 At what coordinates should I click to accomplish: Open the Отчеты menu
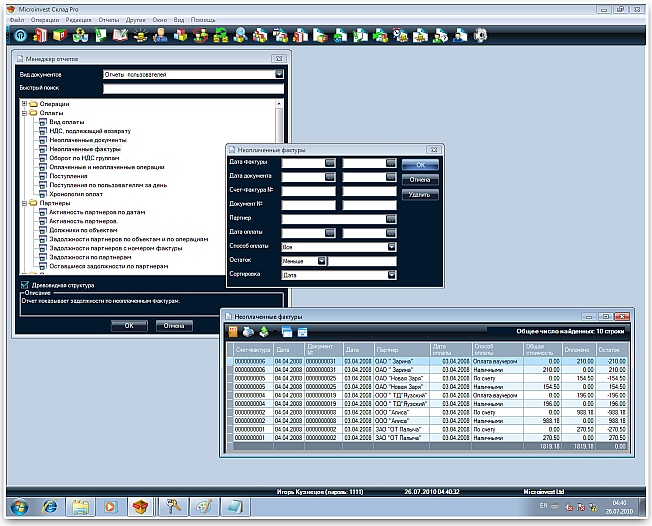click(109, 20)
